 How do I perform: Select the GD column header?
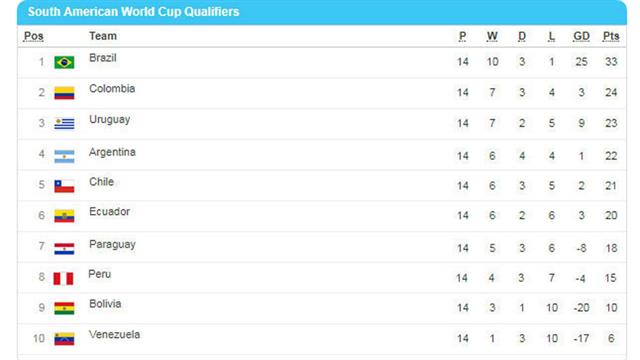point(581,36)
